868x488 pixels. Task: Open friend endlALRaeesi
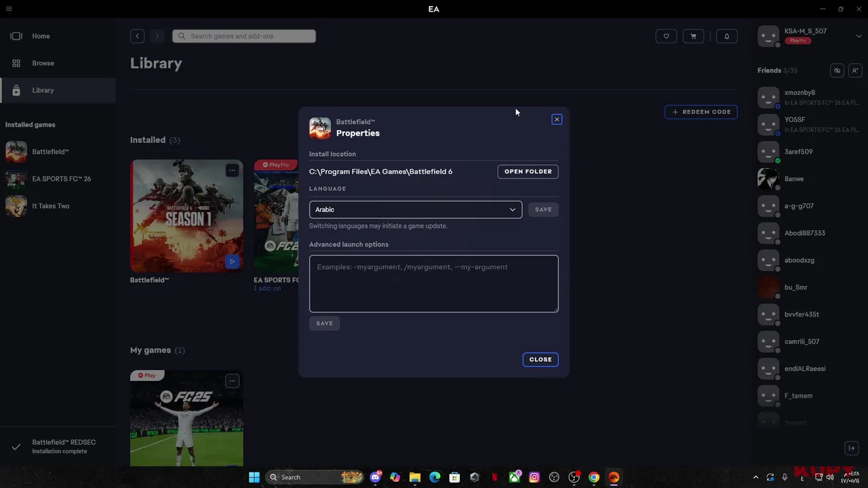coord(810,369)
